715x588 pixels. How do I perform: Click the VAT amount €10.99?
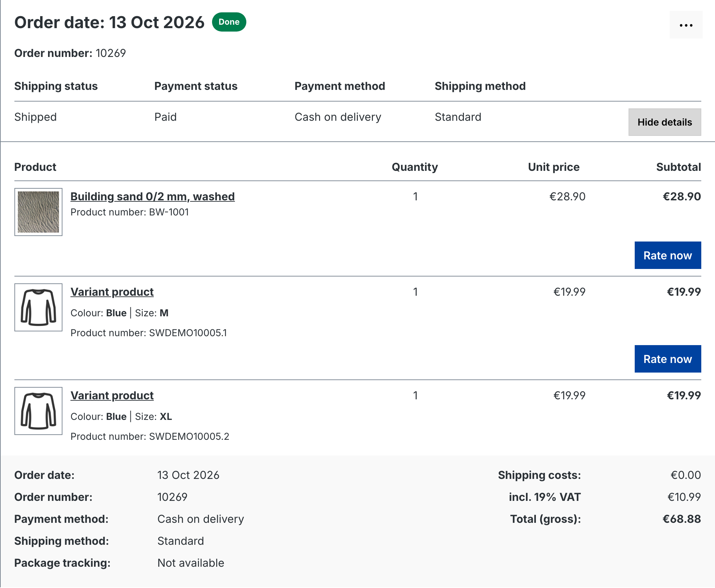click(684, 497)
